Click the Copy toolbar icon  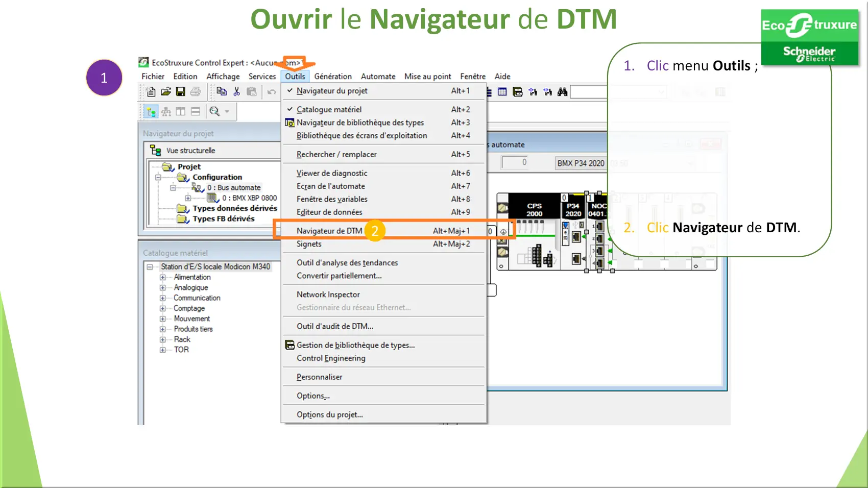222,91
